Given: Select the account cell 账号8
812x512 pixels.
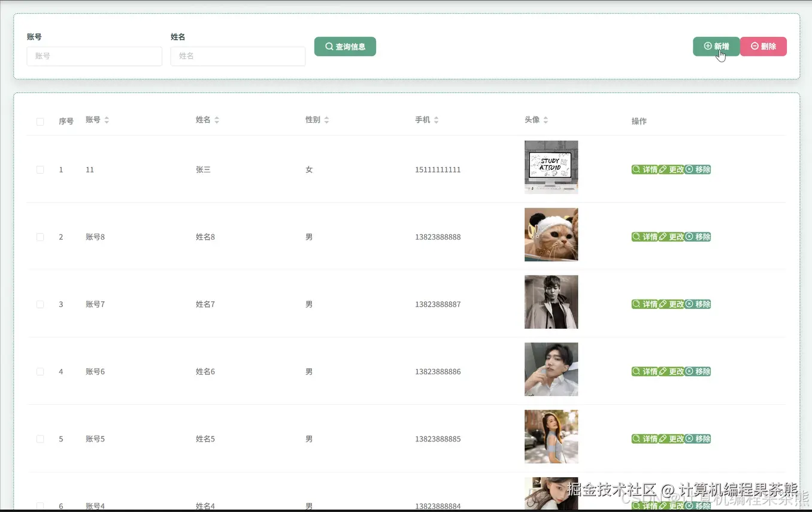Looking at the screenshot, I should [x=95, y=237].
